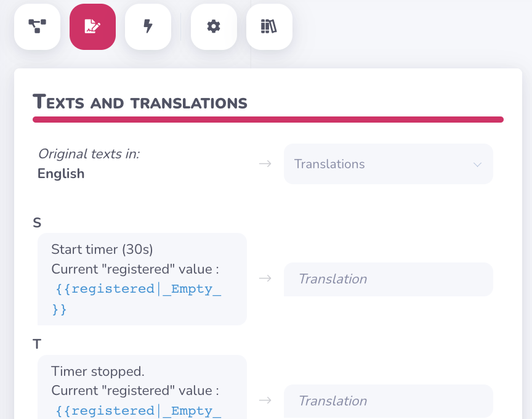
Task: Click arrow beside Timer stopped text
Action: [265, 401]
